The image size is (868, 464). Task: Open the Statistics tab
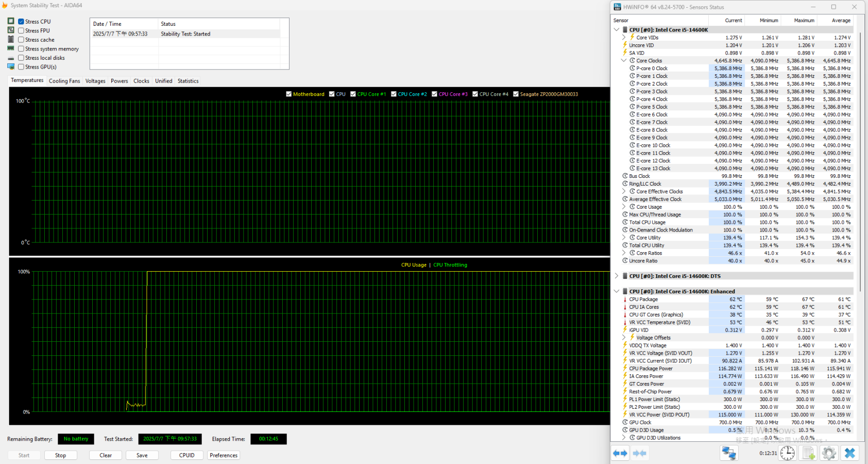click(188, 81)
